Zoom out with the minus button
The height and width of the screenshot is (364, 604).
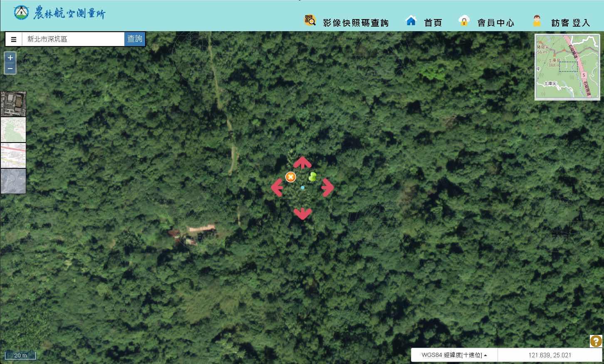pyautogui.click(x=10, y=69)
